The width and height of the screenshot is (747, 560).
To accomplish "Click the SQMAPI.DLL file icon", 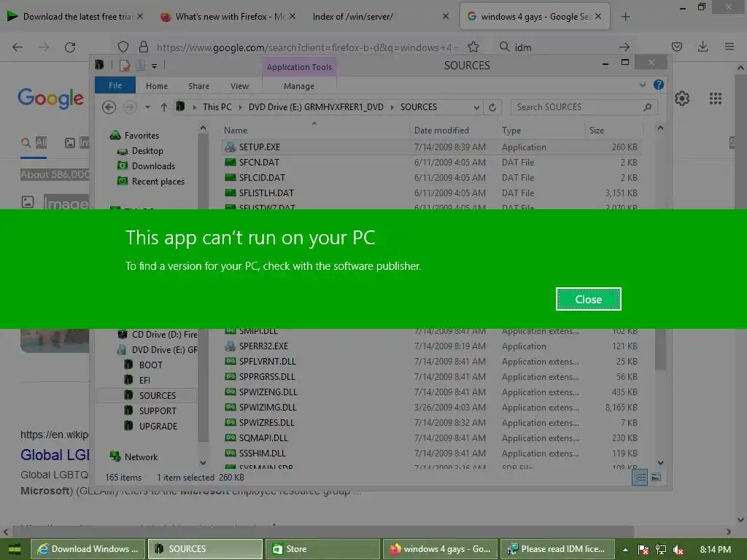I will [231, 437].
